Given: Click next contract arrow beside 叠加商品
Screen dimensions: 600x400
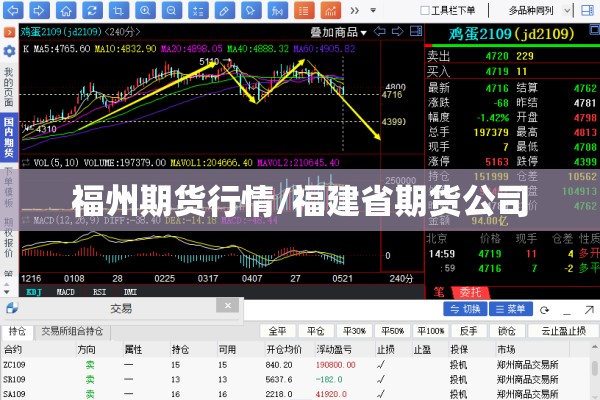Looking at the screenshot, I should [398, 31].
